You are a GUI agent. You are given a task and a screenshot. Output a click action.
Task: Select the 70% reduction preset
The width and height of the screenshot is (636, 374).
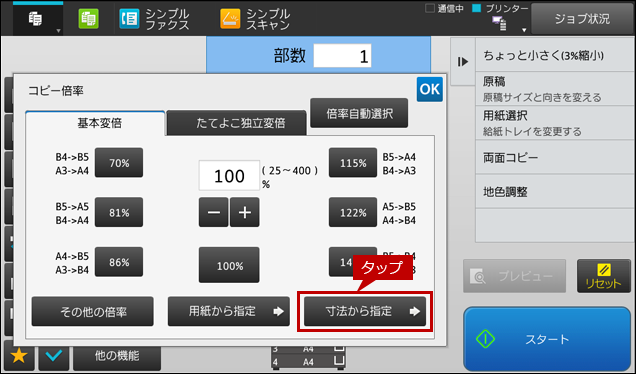119,163
